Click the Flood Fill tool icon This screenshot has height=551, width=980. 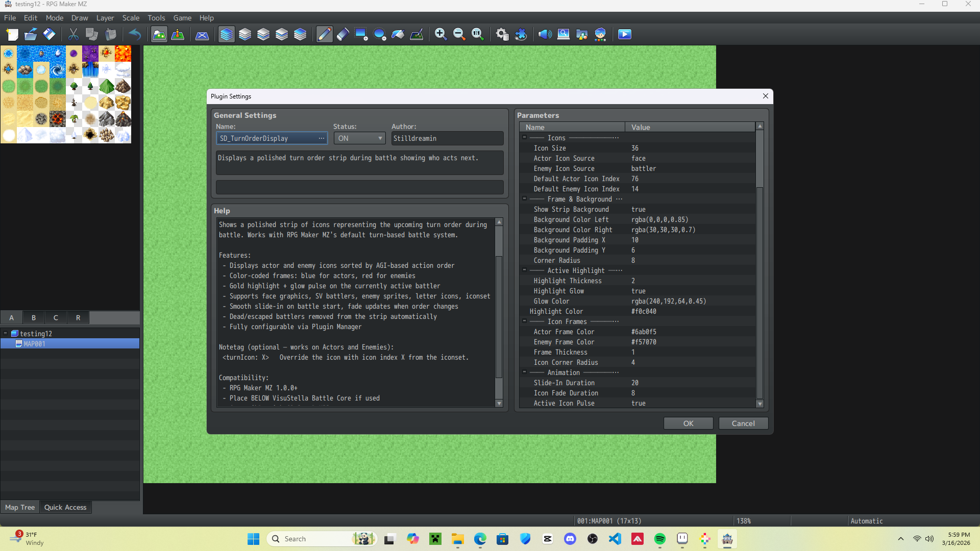click(x=398, y=35)
